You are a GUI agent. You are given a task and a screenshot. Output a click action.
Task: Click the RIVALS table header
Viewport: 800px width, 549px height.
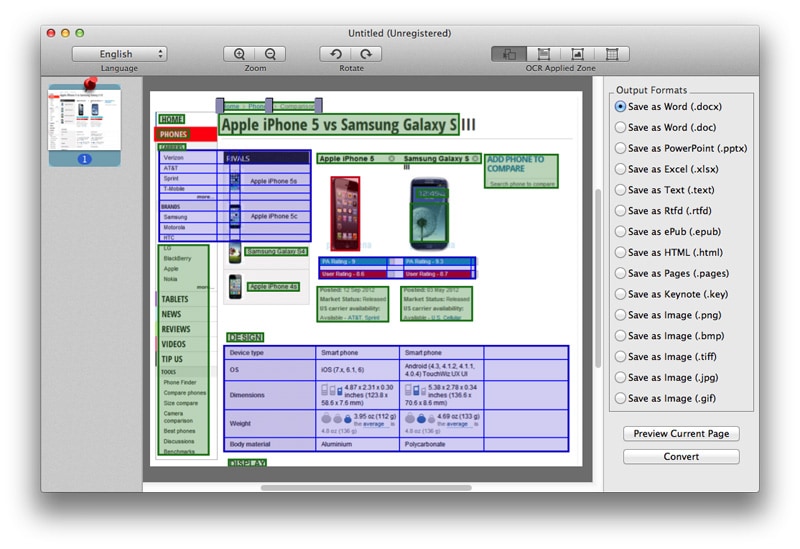(267, 158)
